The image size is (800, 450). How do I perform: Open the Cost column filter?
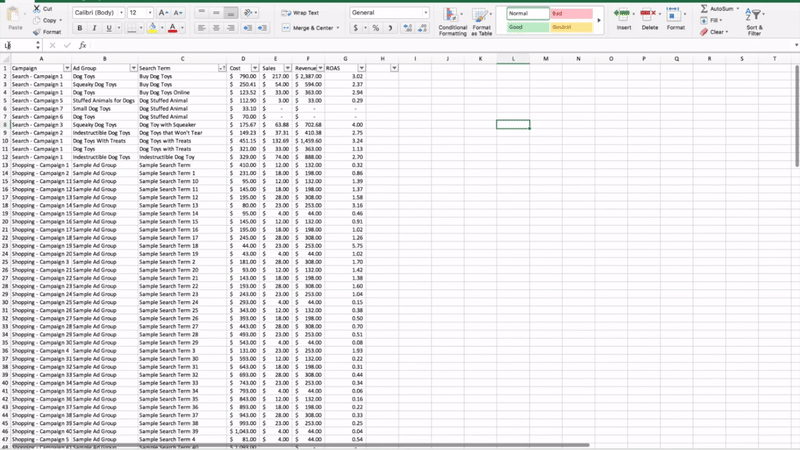click(x=255, y=68)
